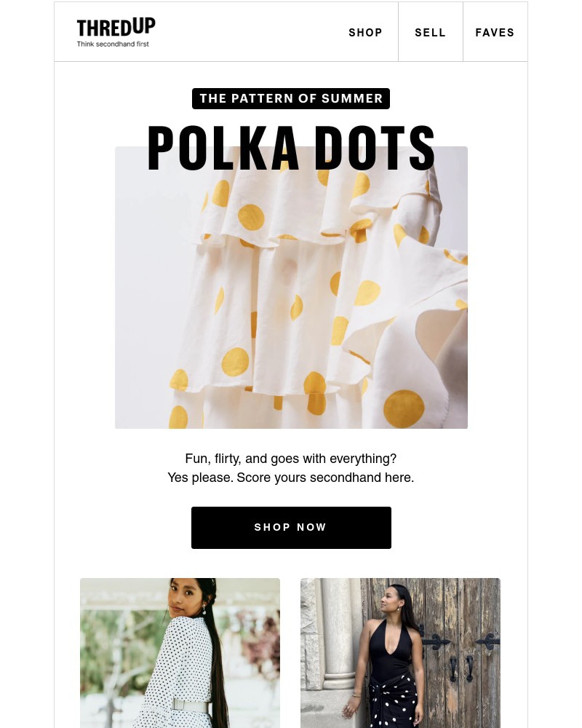Click 'Score yours secondhand here' text
Screen dimensions: 582x728
[x=325, y=478]
